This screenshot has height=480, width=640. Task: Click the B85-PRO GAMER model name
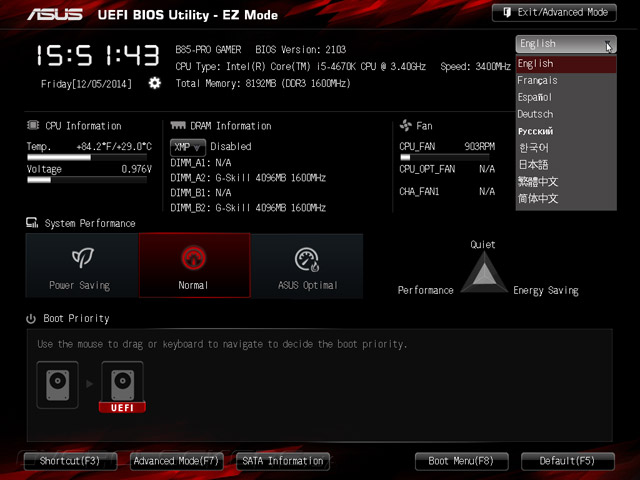click(208, 50)
